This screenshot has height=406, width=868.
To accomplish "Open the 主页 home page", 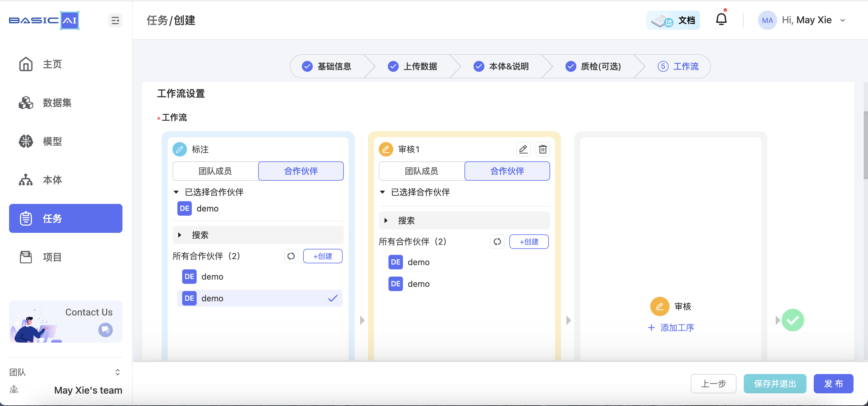I will tap(66, 64).
